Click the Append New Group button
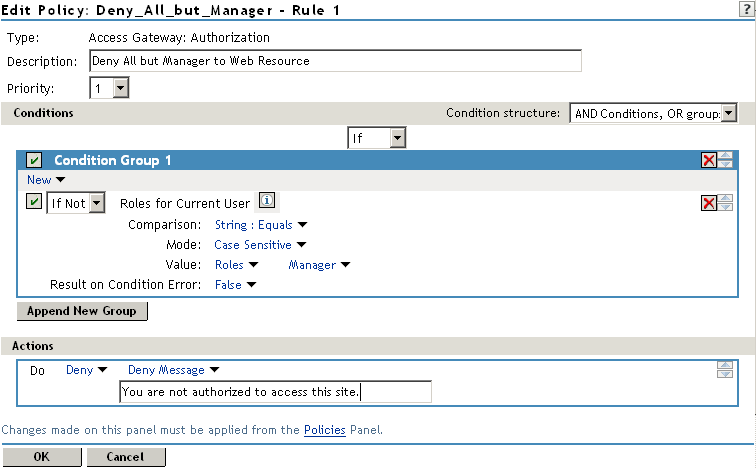 click(82, 311)
